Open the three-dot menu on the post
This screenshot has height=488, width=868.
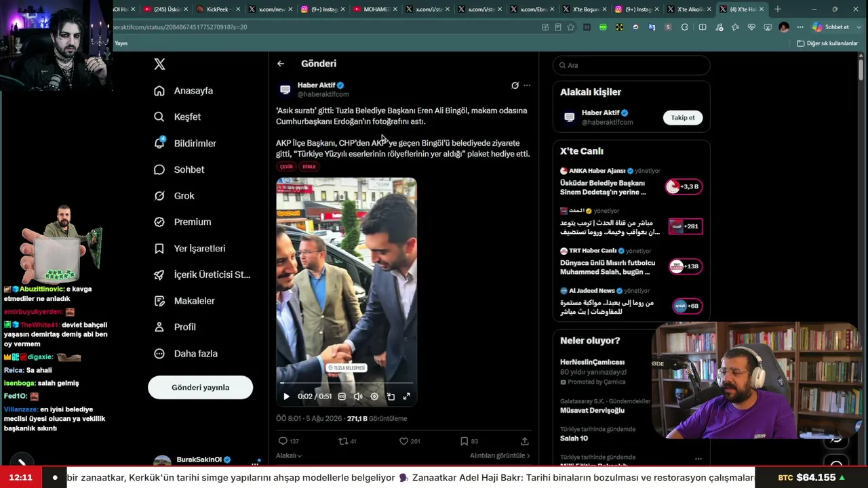point(527,85)
